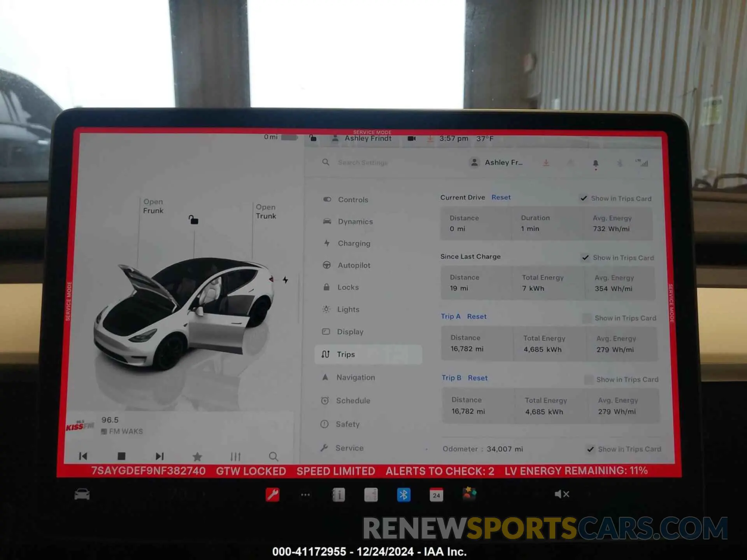
Task: Reset Trip B statistics
Action: (478, 378)
